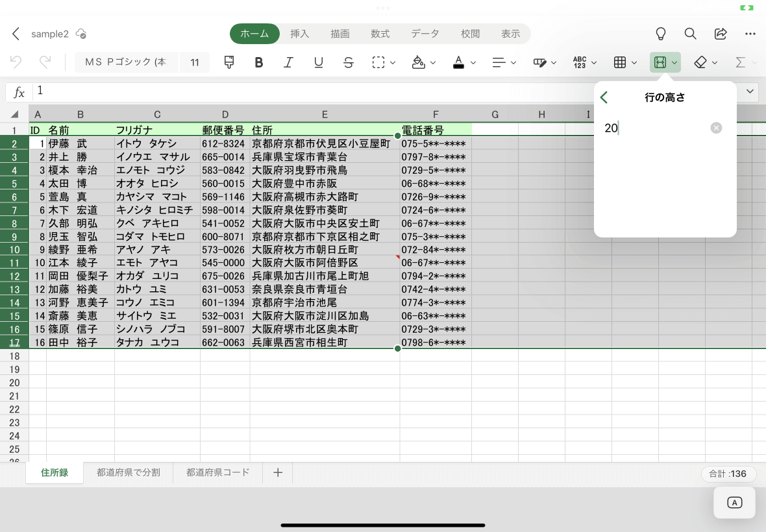Undo the last action
This screenshot has height=532, width=766.
[x=16, y=62]
